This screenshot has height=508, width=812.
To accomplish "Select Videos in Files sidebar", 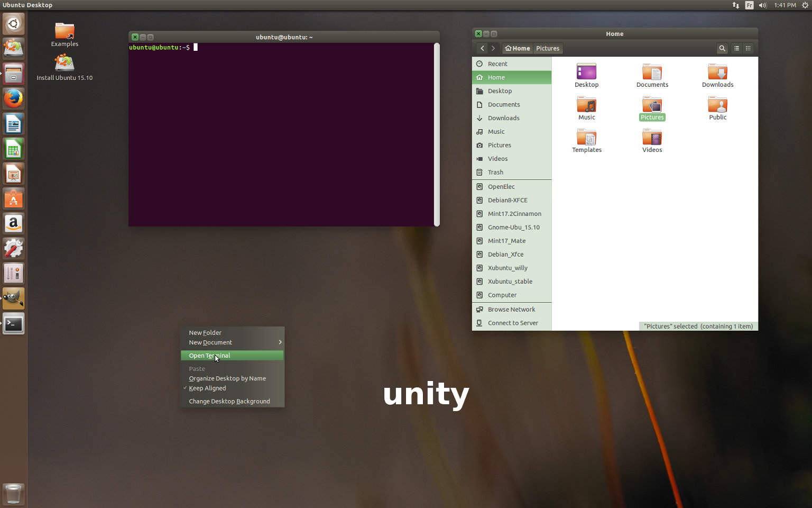I will point(512,159).
